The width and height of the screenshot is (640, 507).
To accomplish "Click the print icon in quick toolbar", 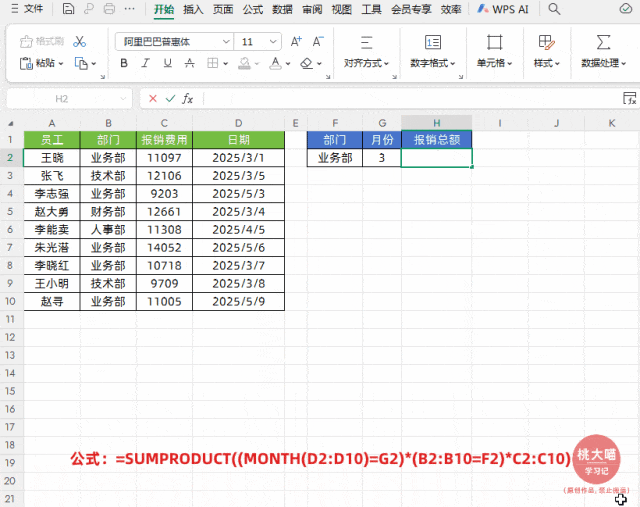I will [109, 9].
